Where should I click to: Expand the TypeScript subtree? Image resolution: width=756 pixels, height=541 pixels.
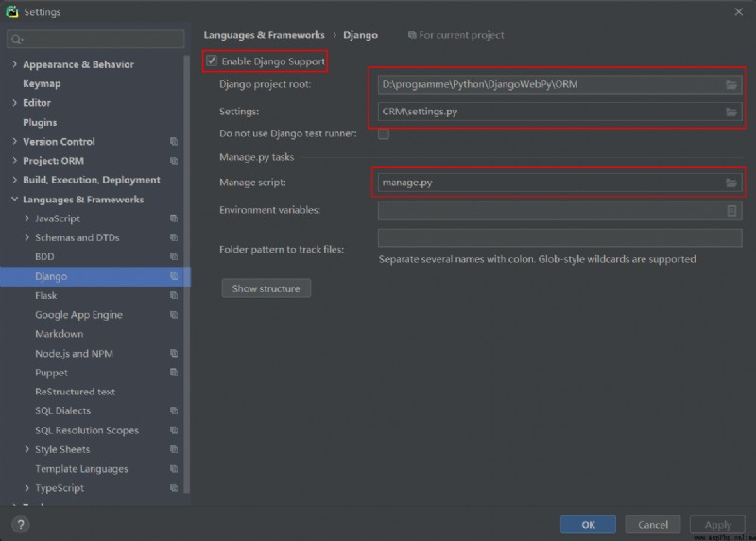[x=27, y=488]
